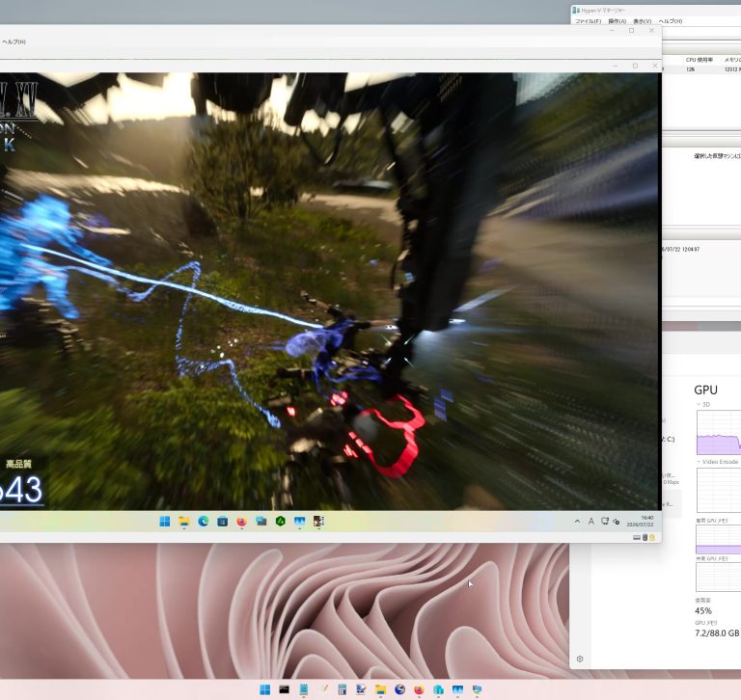Launch Terminal from the host taskbar

[284, 689]
